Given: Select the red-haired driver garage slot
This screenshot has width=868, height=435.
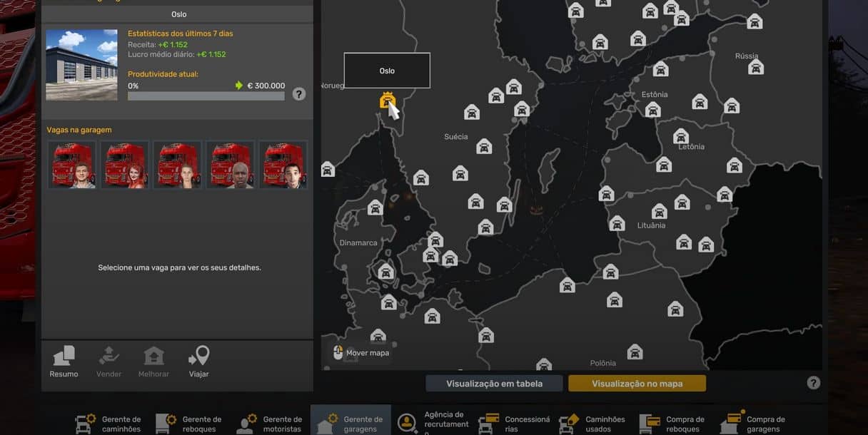Looking at the screenshot, I should click(125, 165).
